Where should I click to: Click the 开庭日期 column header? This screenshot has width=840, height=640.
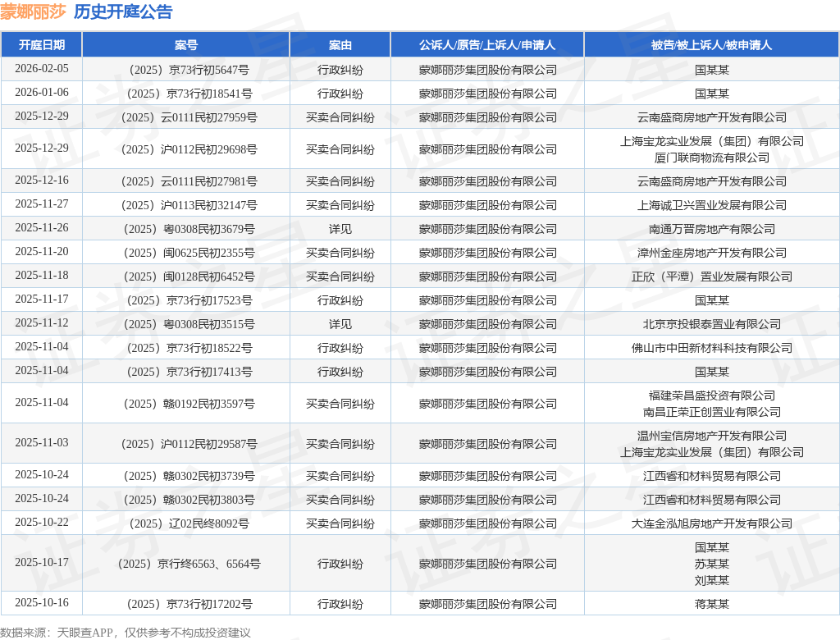pos(42,45)
